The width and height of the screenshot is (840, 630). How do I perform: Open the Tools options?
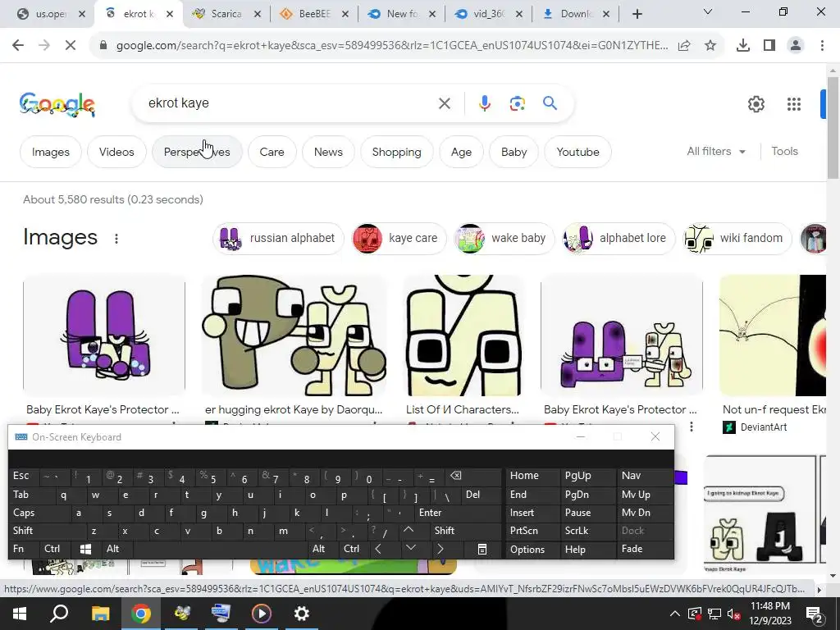pos(784,152)
